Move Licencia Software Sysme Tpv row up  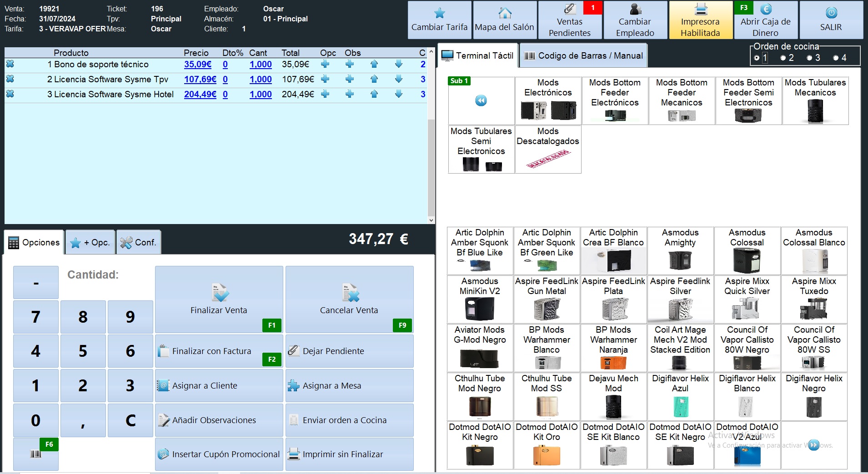tap(374, 80)
